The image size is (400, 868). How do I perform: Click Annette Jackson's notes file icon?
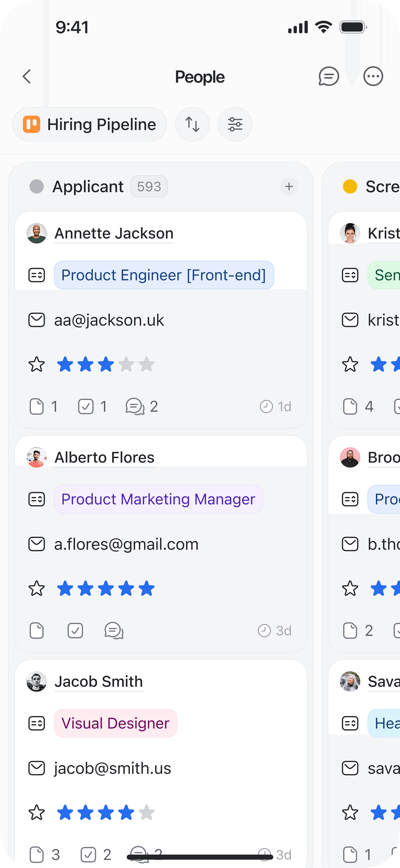tap(37, 406)
